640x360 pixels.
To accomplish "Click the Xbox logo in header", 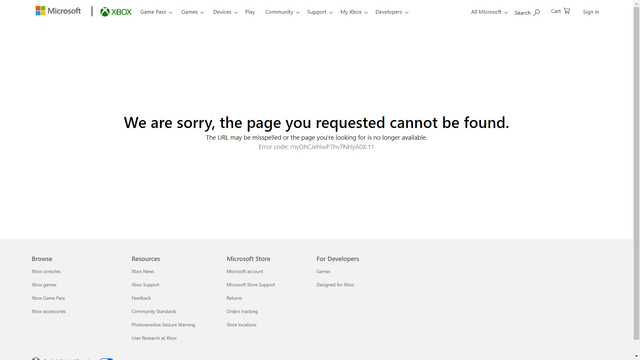I will (116, 12).
